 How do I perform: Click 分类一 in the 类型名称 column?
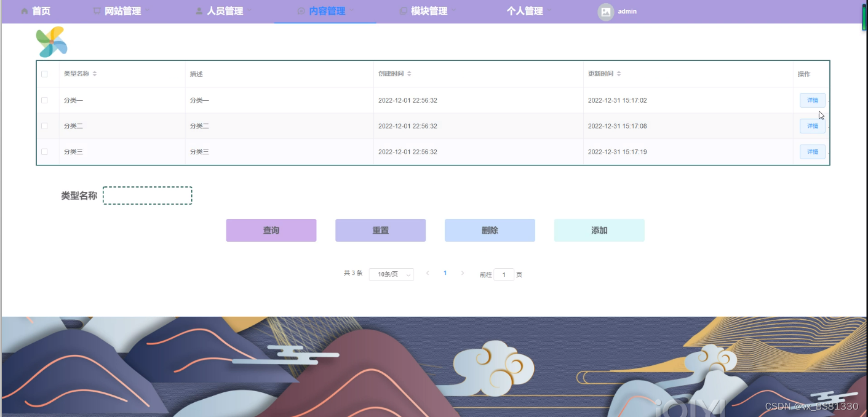[73, 100]
